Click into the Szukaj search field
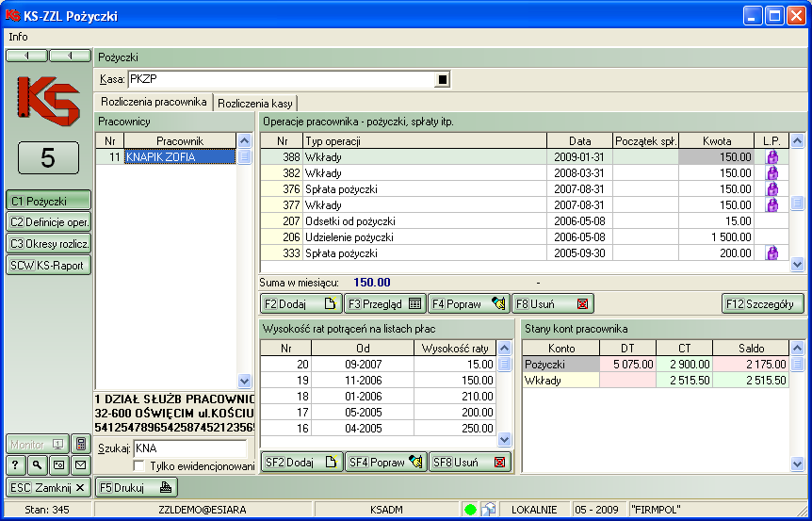 [x=188, y=448]
